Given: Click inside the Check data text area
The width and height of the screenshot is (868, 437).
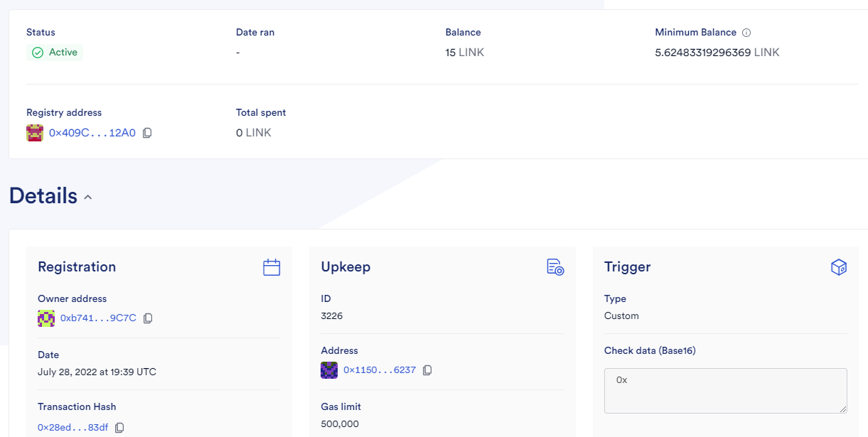Looking at the screenshot, I should click(726, 391).
